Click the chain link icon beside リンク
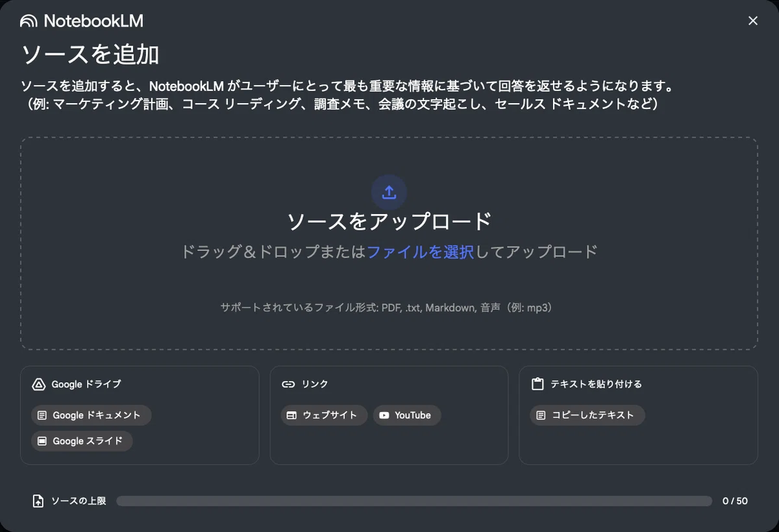The width and height of the screenshot is (779, 532). (x=288, y=384)
